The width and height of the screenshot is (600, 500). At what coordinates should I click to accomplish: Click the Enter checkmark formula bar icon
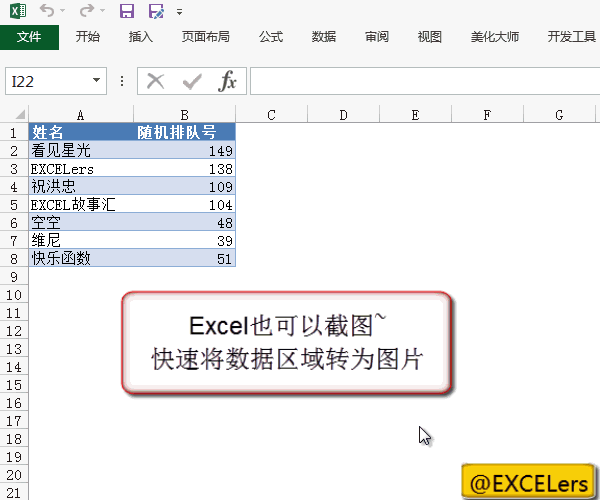[191, 81]
